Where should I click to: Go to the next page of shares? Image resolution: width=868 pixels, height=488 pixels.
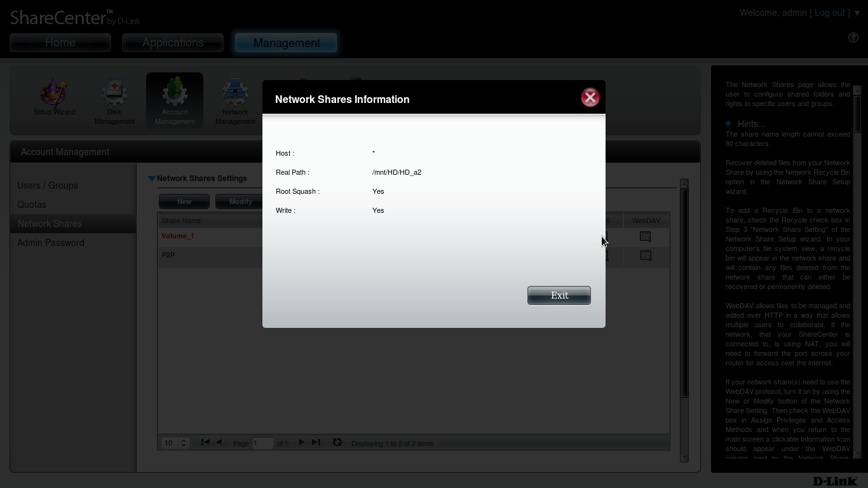click(302, 442)
